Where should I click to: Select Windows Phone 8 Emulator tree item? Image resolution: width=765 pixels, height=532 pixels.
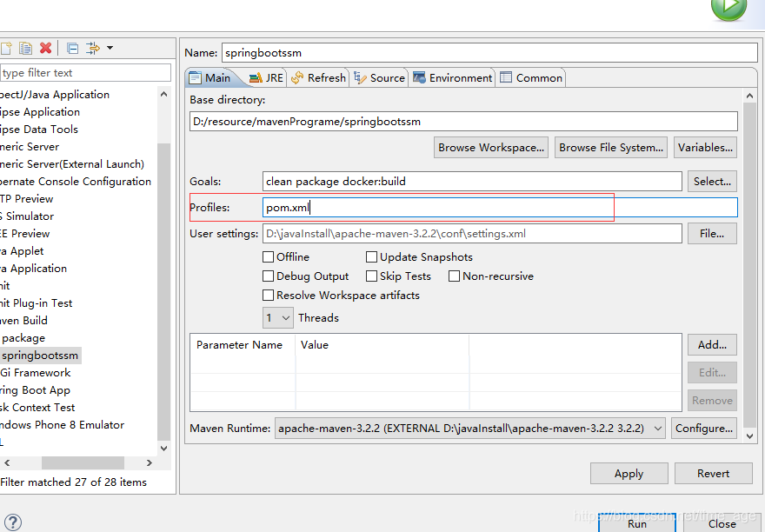(x=62, y=424)
